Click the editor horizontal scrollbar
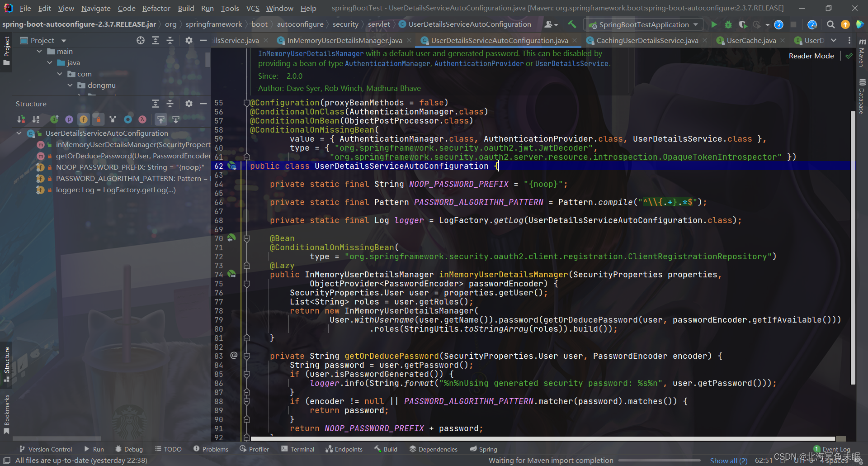 pyautogui.click(x=542, y=438)
